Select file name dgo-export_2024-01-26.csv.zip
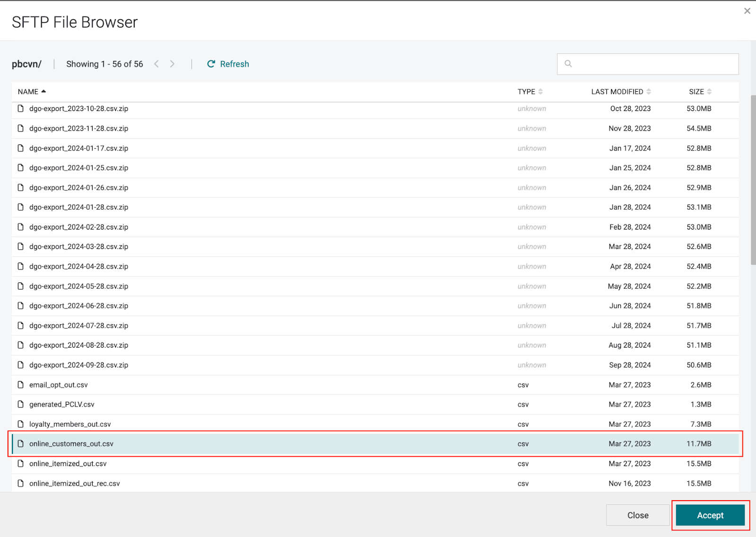Screen dimensions: 756x537 [79, 188]
